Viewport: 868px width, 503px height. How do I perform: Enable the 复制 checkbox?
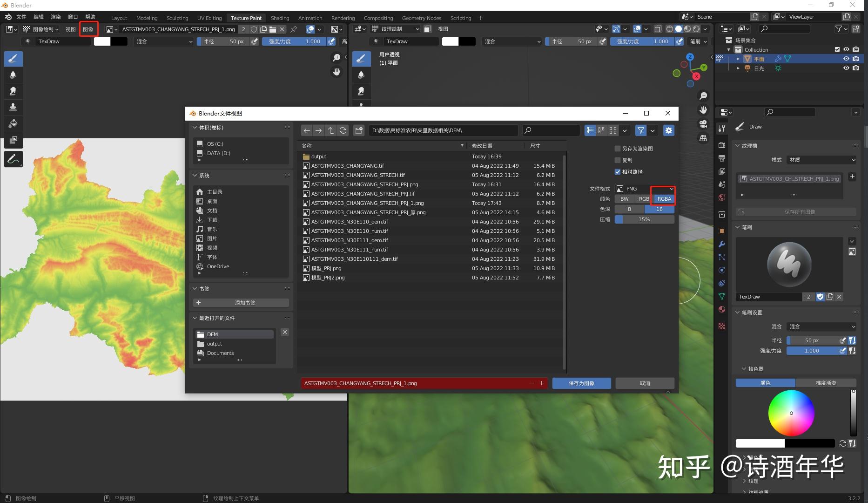pyautogui.click(x=618, y=160)
